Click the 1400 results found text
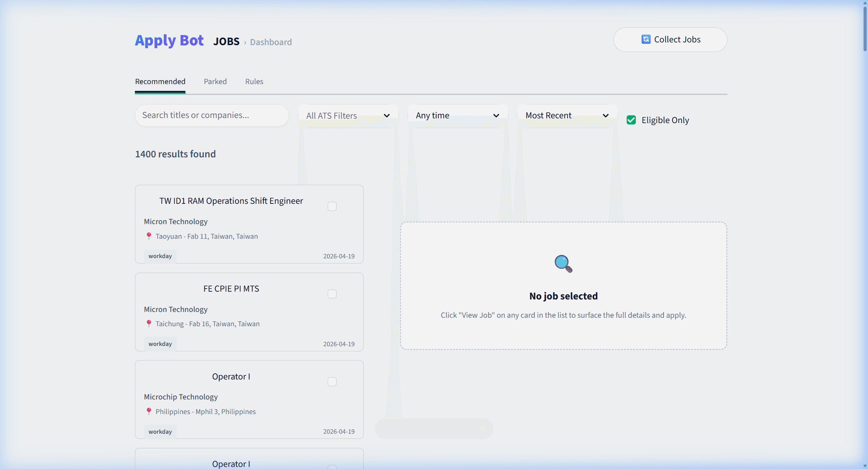This screenshot has width=868, height=469. coord(175,154)
